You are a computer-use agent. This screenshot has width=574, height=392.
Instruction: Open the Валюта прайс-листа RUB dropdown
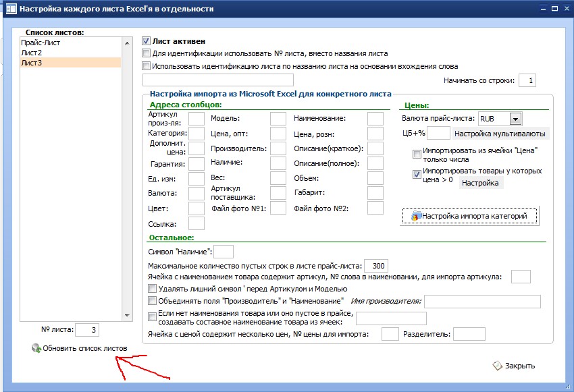click(x=515, y=119)
